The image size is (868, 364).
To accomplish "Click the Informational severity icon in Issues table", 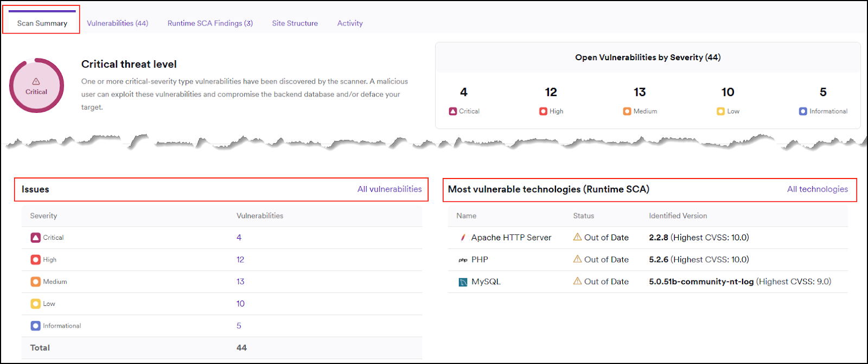I will coord(35,326).
